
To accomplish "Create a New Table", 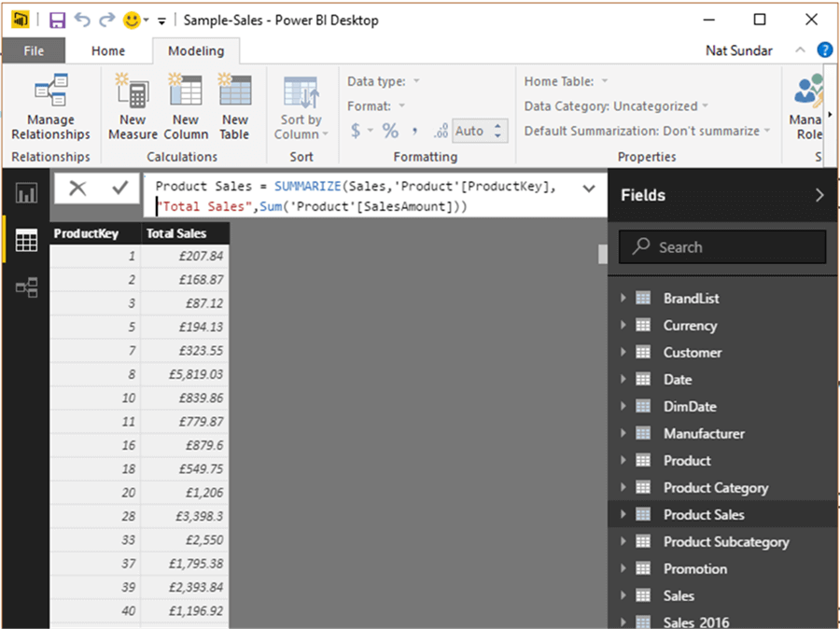I will pos(234,107).
